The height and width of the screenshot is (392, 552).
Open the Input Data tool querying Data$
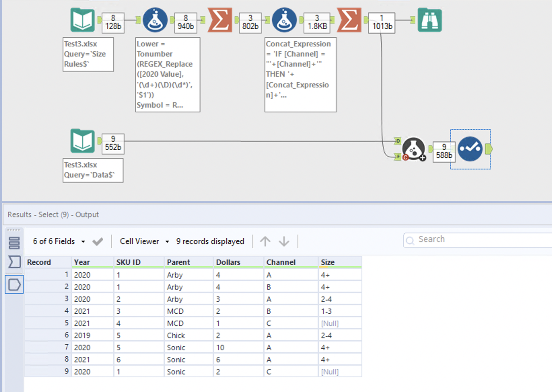(82, 141)
